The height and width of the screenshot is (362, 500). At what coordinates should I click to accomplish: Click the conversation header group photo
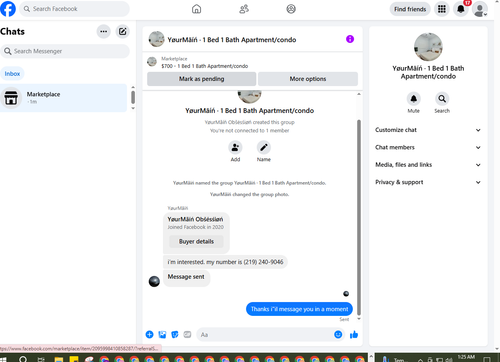pyautogui.click(x=156, y=39)
